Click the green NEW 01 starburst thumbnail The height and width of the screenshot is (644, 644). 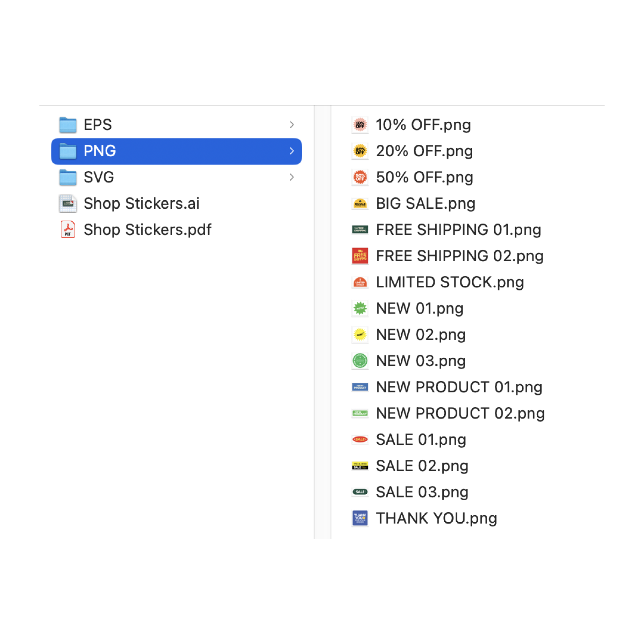pos(360,308)
